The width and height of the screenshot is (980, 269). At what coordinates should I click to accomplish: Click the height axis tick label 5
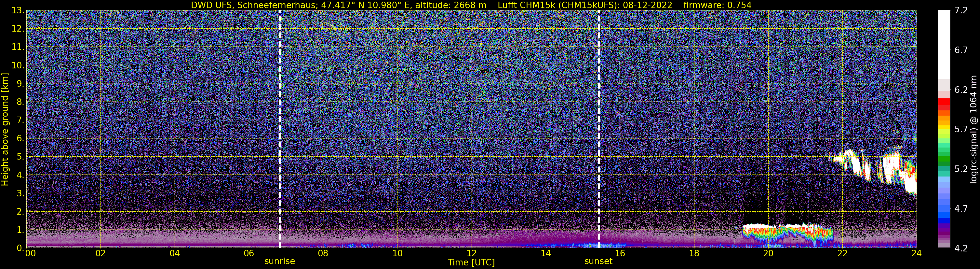tap(20, 157)
